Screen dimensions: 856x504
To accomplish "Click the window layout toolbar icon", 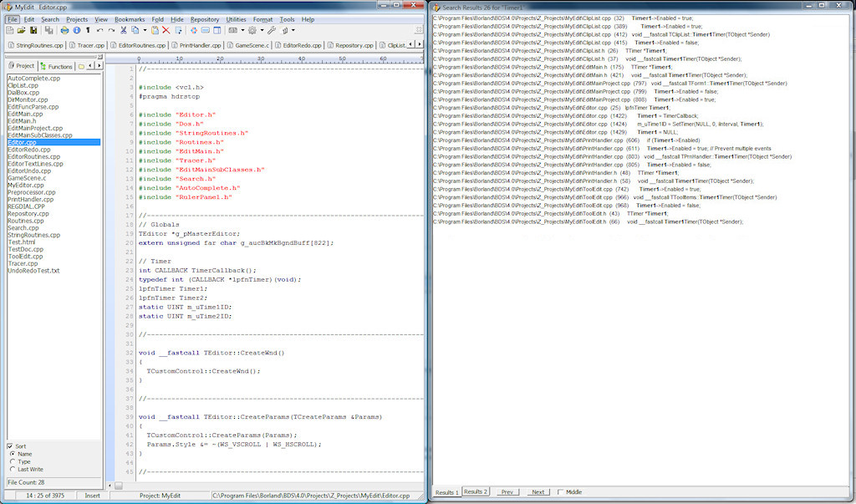I will pos(217,31).
